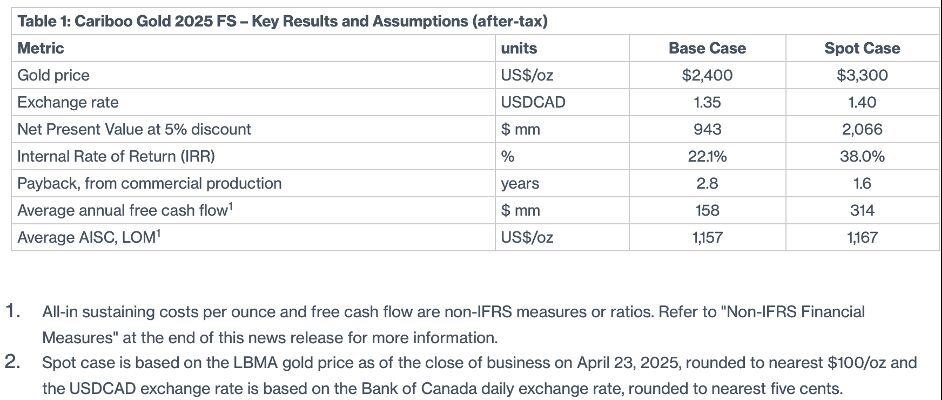Click the $2,400 base case gold price
Screen dimensions: 942x400
coord(707,75)
